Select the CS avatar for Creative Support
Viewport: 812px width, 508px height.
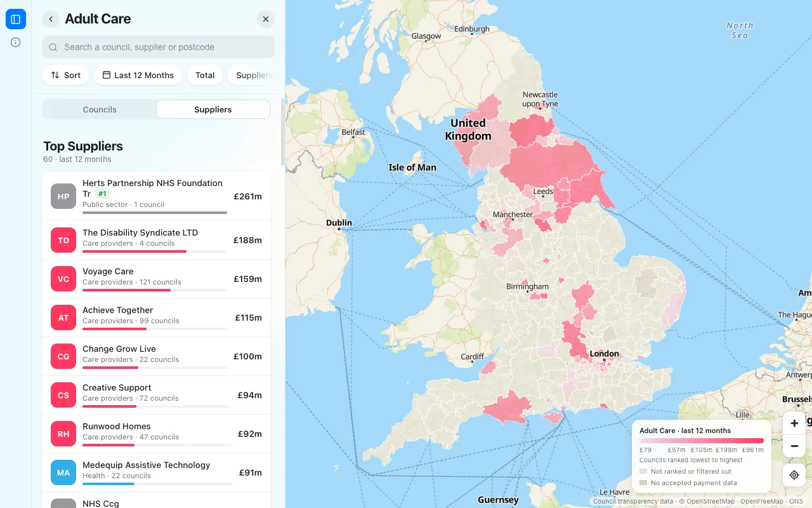pos(63,395)
